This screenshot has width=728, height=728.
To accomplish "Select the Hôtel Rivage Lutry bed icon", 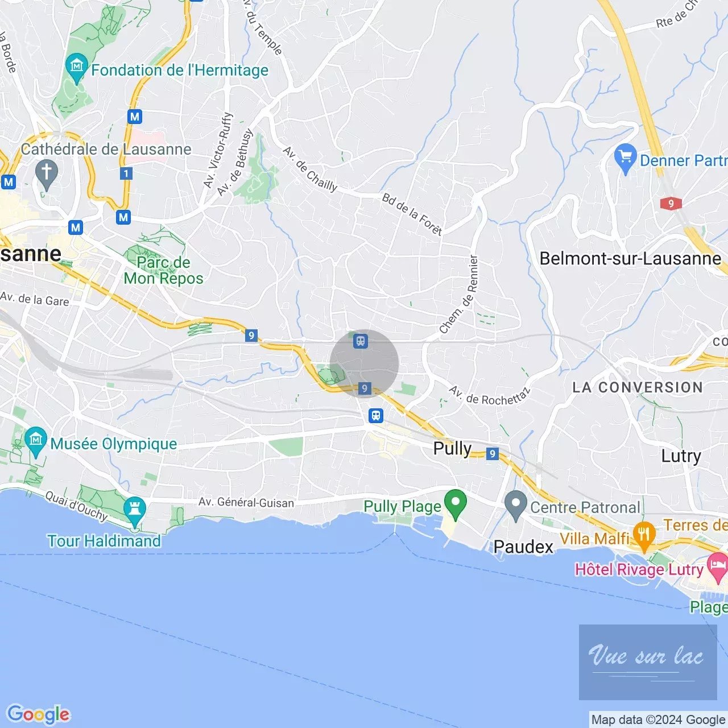I will [x=717, y=567].
